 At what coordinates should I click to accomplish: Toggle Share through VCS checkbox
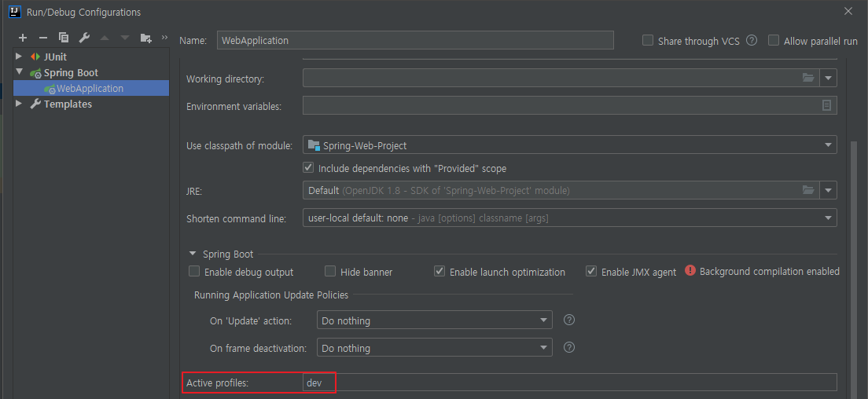648,40
